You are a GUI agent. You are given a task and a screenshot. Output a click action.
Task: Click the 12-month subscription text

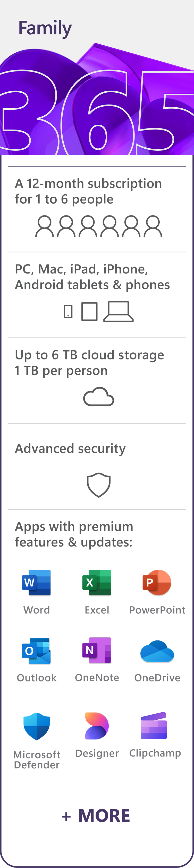pos(88,191)
